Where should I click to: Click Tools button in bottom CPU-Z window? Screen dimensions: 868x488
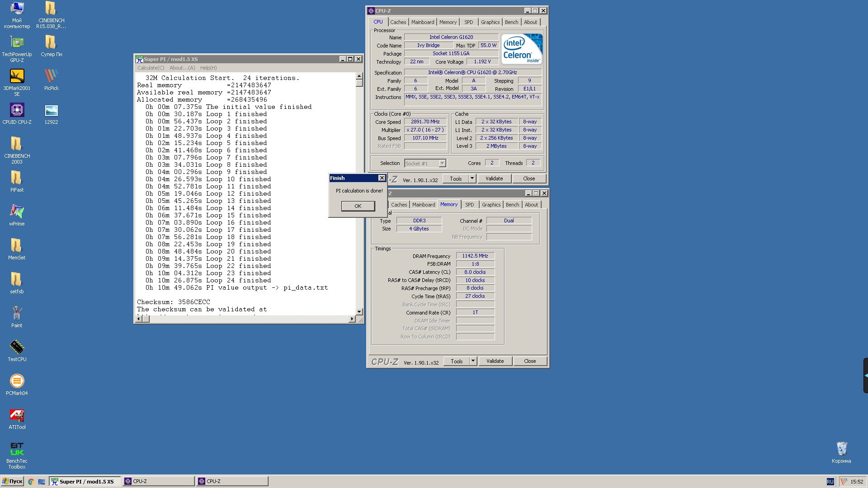(x=457, y=361)
